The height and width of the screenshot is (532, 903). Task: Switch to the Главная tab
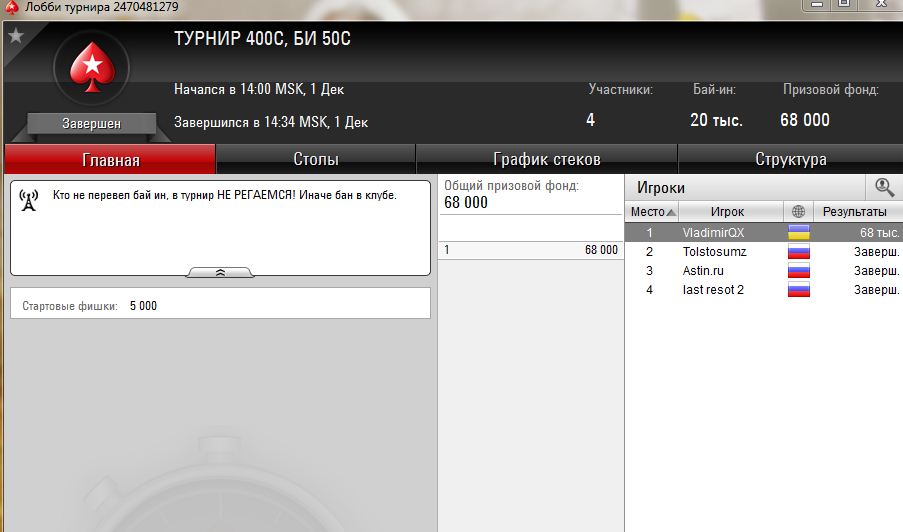point(110,159)
